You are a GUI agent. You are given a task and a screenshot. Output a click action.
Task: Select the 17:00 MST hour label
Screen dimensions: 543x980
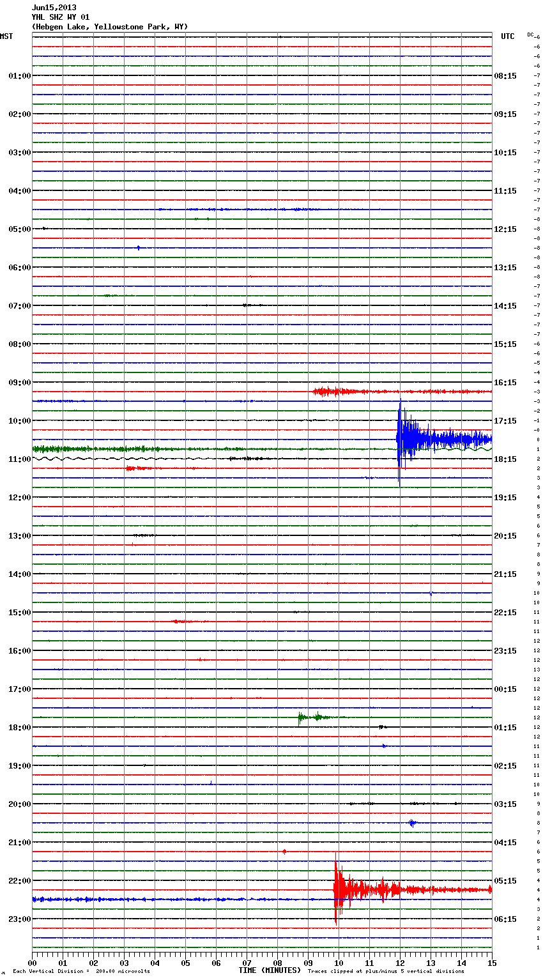[20, 689]
